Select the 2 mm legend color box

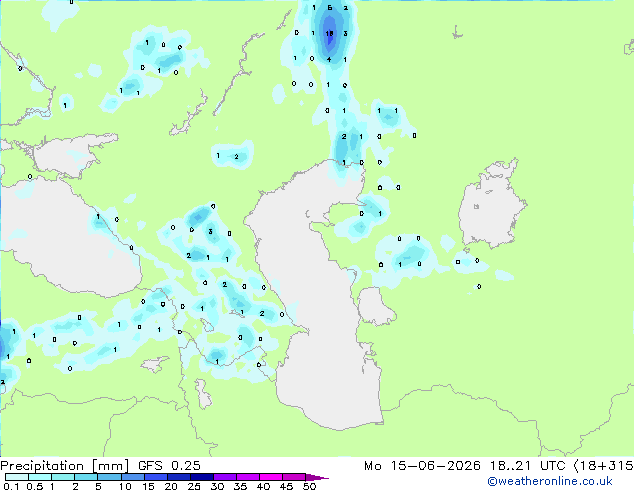coord(86,477)
